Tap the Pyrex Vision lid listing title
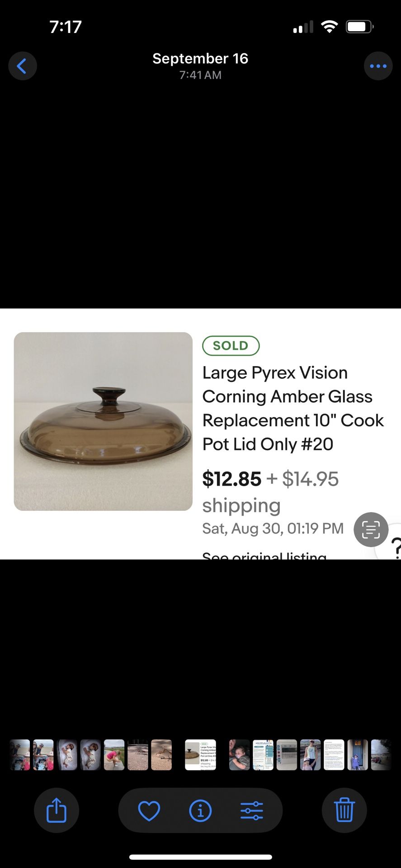The width and height of the screenshot is (401, 868). pyautogui.click(x=293, y=408)
